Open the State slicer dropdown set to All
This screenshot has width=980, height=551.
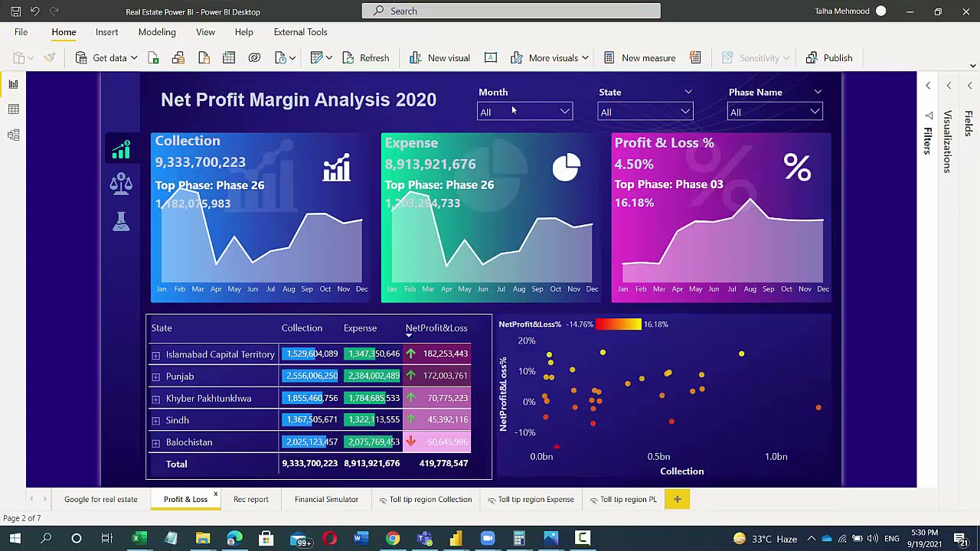click(645, 112)
